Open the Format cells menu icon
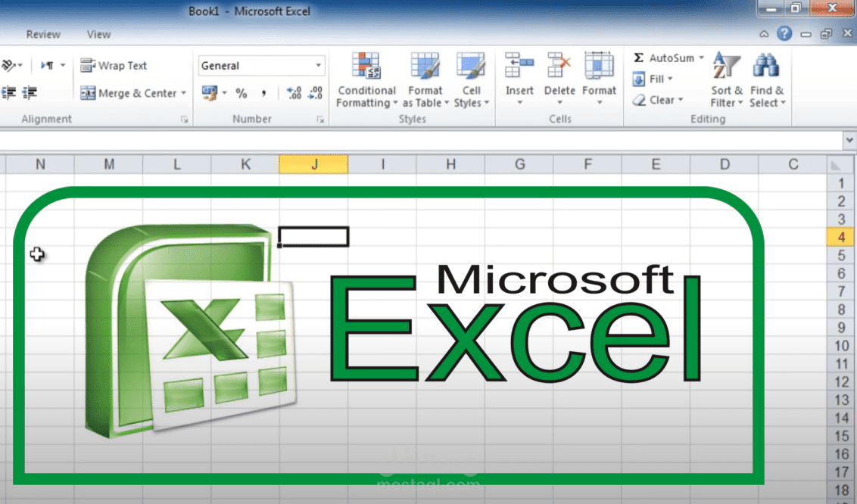The image size is (857, 504). point(599,66)
